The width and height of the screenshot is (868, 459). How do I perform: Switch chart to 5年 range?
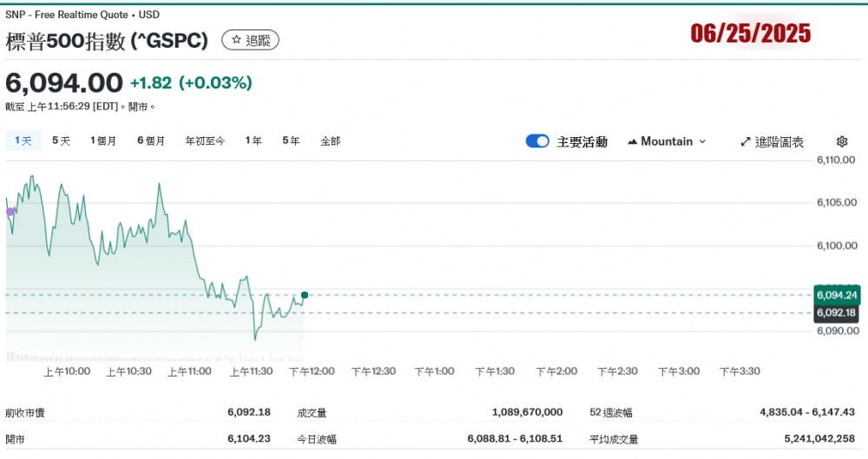click(x=291, y=141)
